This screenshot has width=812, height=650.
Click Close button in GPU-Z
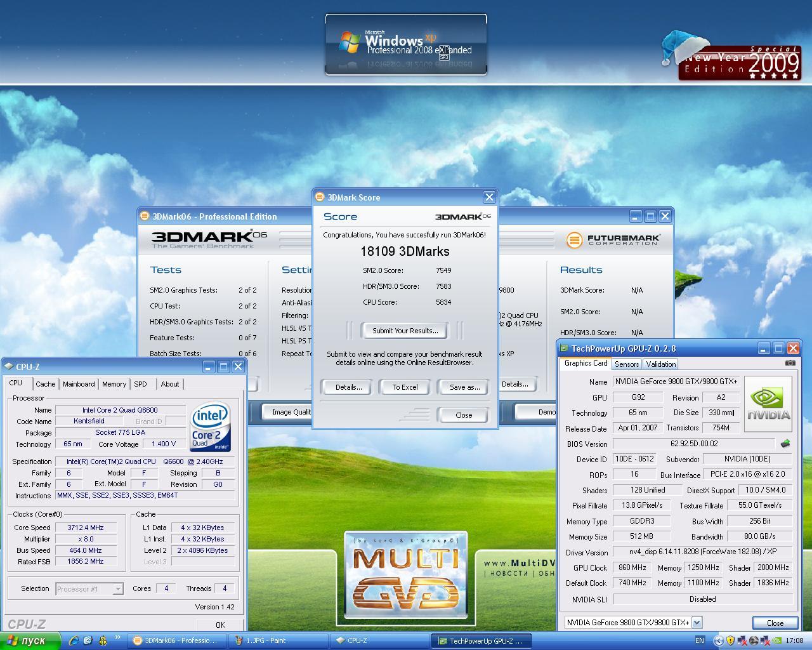[x=775, y=623]
